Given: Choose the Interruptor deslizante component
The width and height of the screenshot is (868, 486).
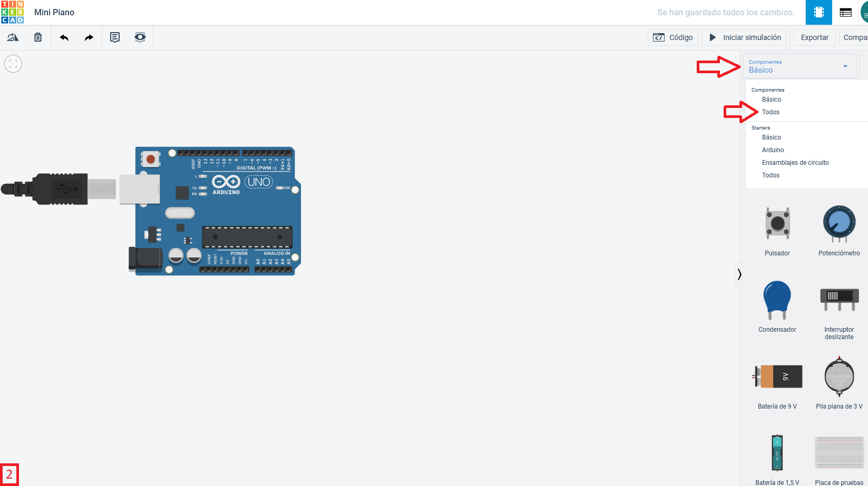Looking at the screenshot, I should click(x=839, y=299).
